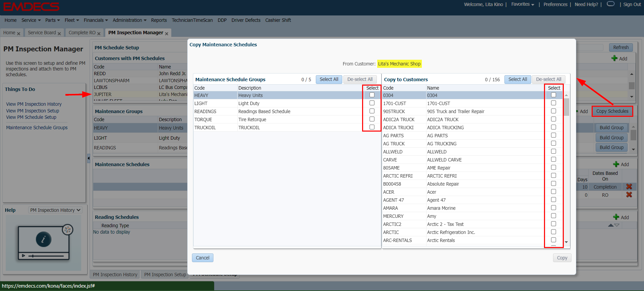Image resolution: width=644 pixels, height=291 pixels.
Task: Select the JUPITER customer row
Action: coord(140,94)
